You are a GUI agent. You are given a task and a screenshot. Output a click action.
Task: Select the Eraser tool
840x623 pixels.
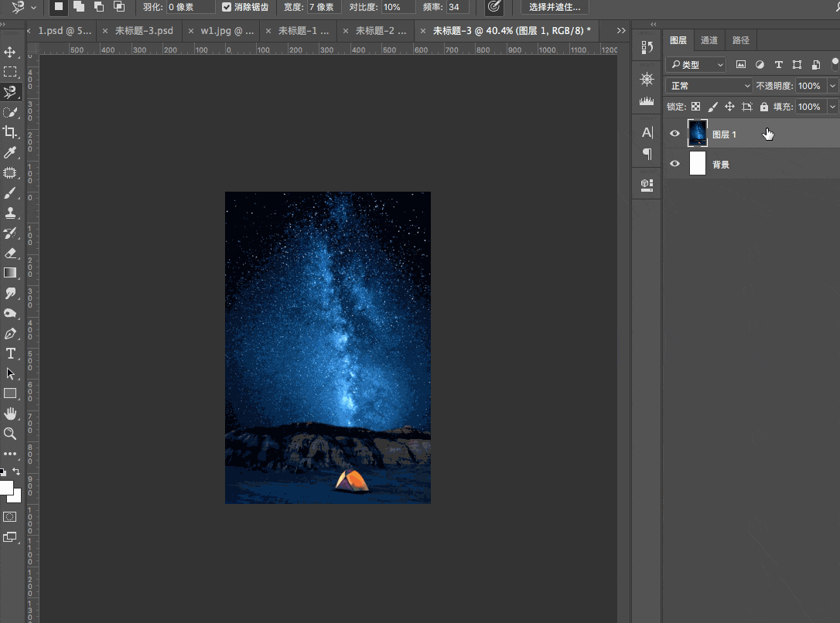click(9, 254)
